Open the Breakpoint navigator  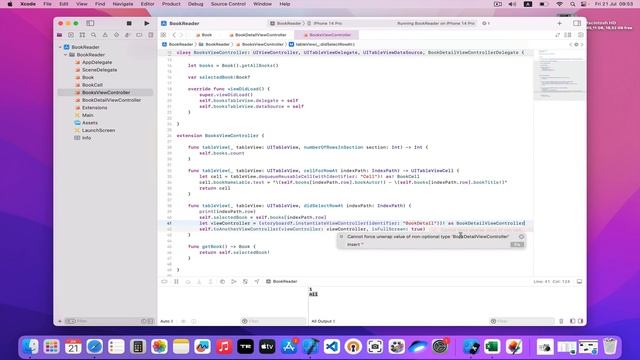(x=139, y=35)
